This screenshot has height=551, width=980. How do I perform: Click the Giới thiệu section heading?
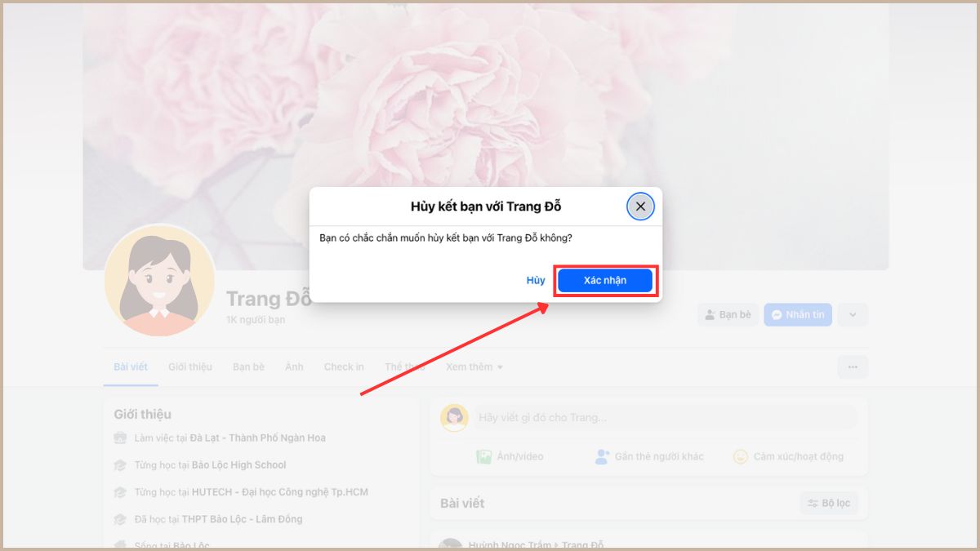[x=143, y=414]
